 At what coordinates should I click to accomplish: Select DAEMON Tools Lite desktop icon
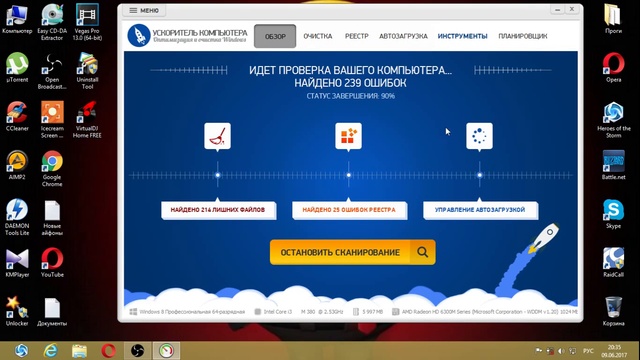coord(17,217)
